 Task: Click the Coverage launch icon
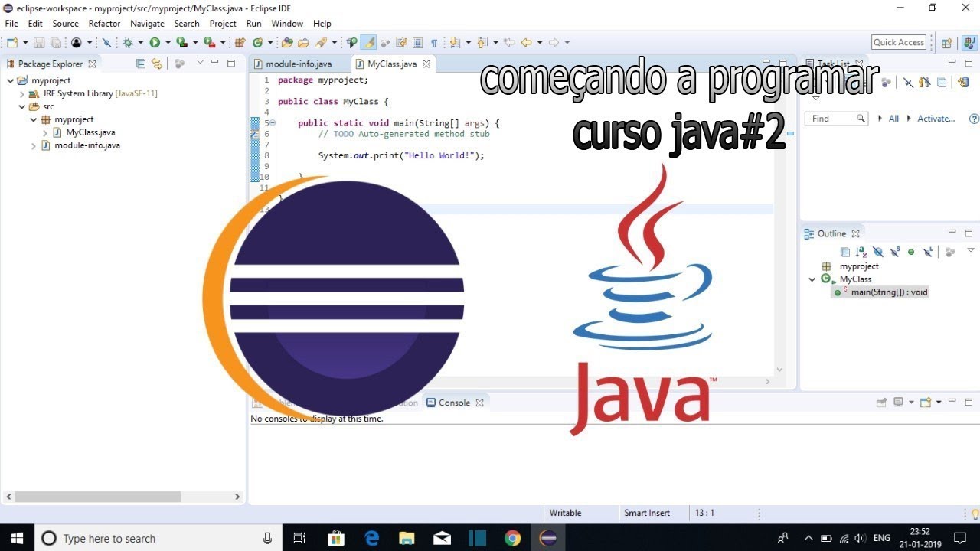coord(181,42)
